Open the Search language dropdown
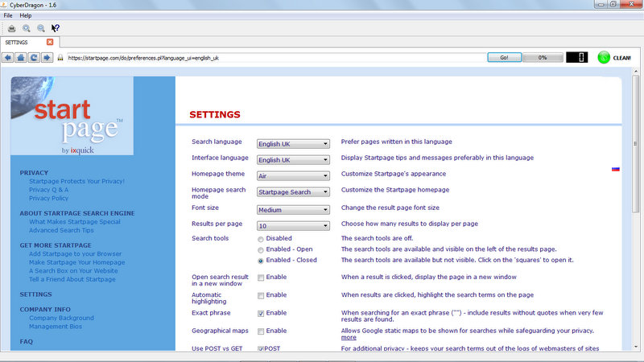This screenshot has width=644, height=362. [x=293, y=144]
